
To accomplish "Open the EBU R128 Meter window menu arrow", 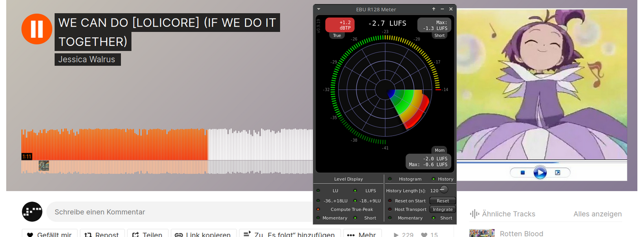I will [x=319, y=9].
